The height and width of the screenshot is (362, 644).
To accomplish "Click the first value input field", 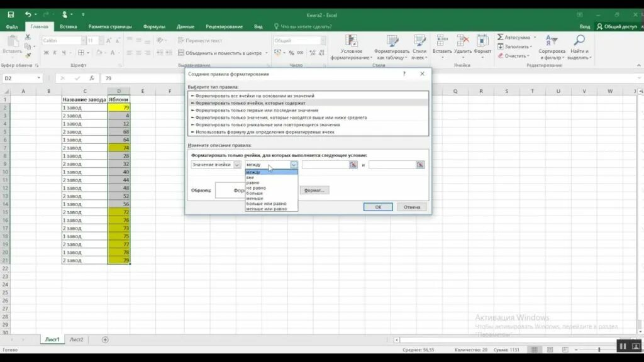I will click(325, 165).
